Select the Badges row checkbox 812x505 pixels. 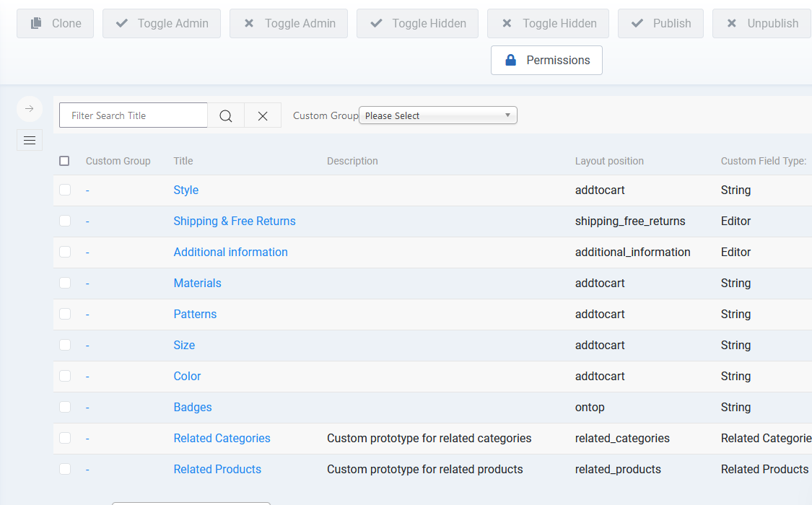[65, 407]
